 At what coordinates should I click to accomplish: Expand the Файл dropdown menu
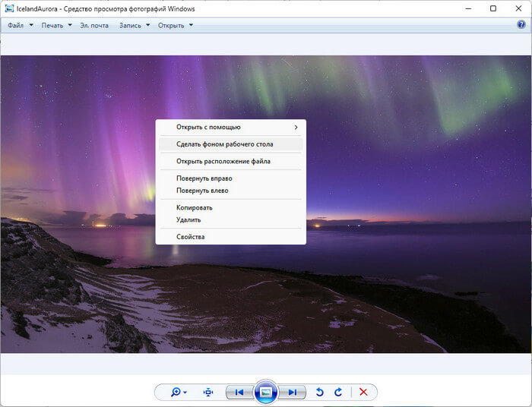(20, 25)
